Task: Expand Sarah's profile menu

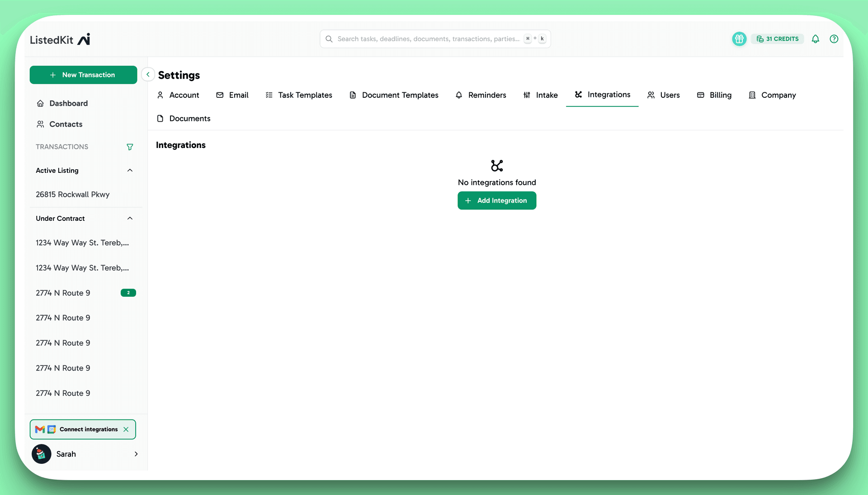Action: pyautogui.click(x=136, y=454)
